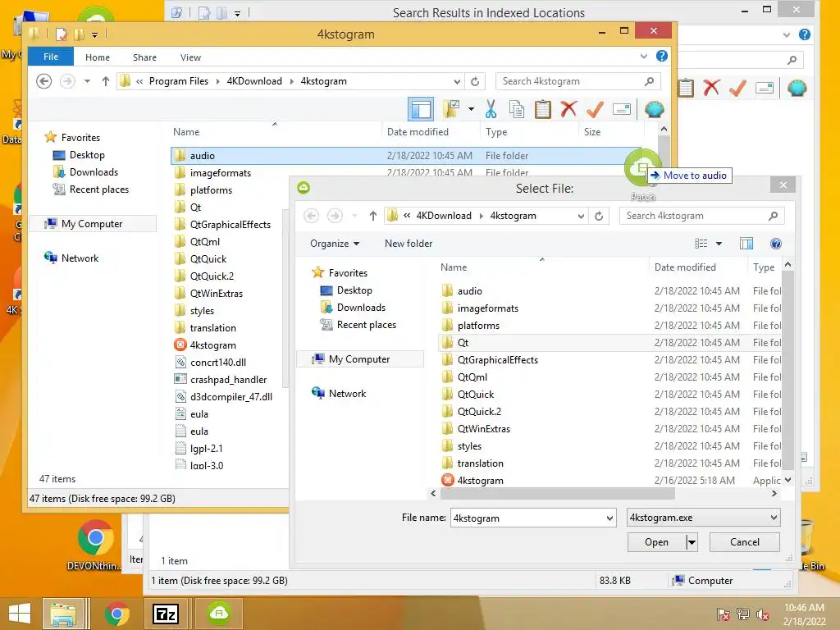Click the Open button
This screenshot has width=840, height=630.
coord(656,542)
